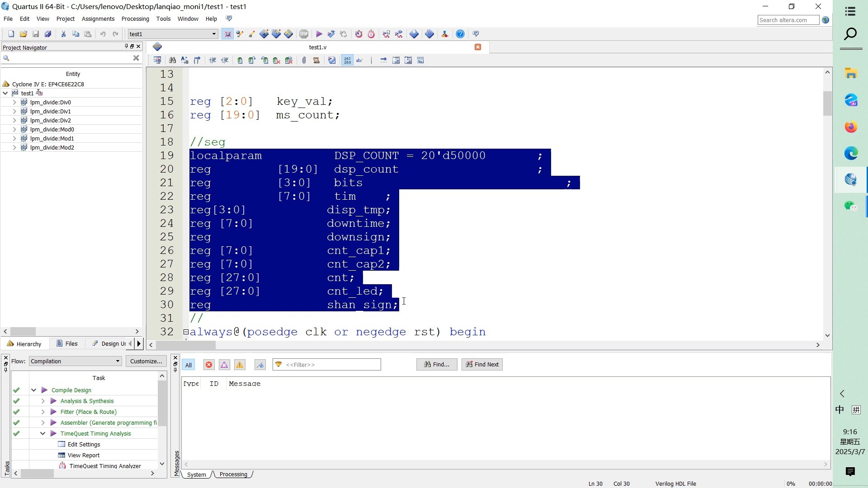Collapse the test1 top entity

(5, 93)
